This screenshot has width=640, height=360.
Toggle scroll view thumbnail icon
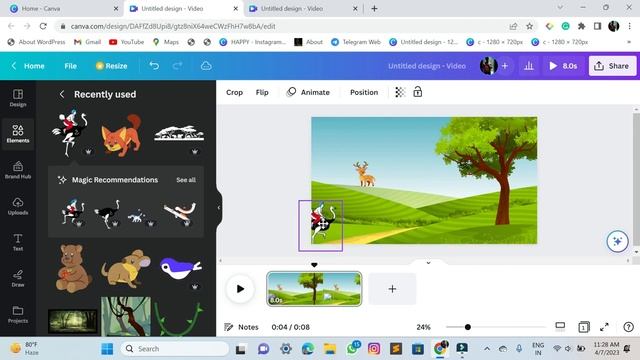(x=560, y=326)
